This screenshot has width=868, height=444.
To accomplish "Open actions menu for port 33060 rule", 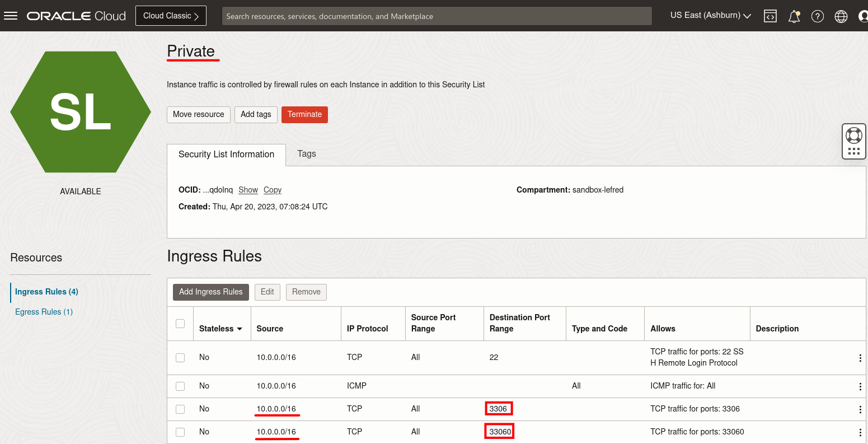I will [860, 432].
